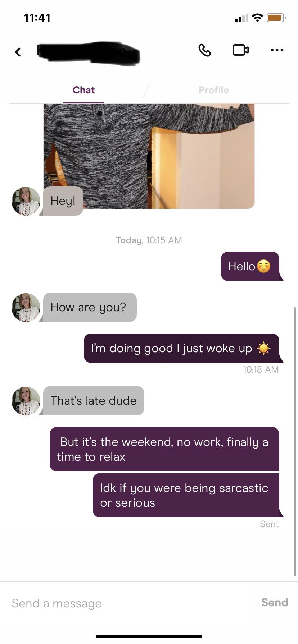298x644 pixels.
Task: Tap avatar beside How are you?
Action: [x=26, y=307]
